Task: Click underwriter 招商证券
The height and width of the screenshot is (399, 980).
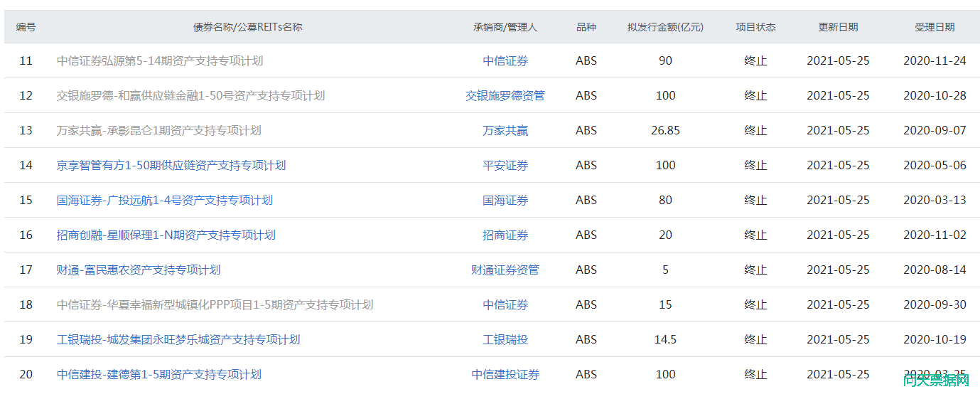Action: click(505, 235)
